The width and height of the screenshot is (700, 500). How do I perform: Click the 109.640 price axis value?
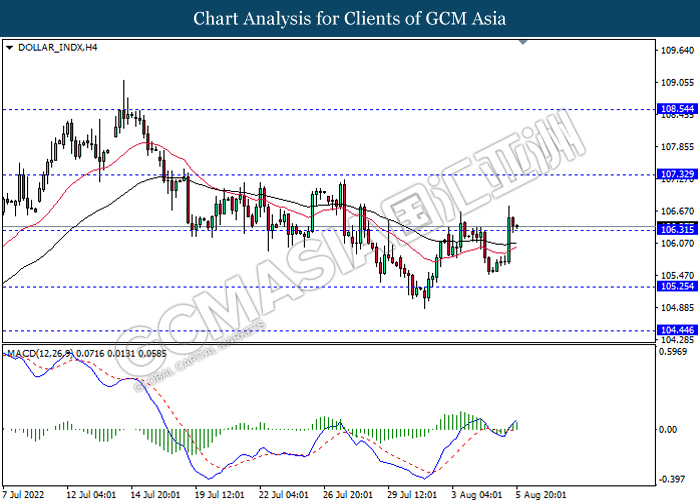coord(677,50)
